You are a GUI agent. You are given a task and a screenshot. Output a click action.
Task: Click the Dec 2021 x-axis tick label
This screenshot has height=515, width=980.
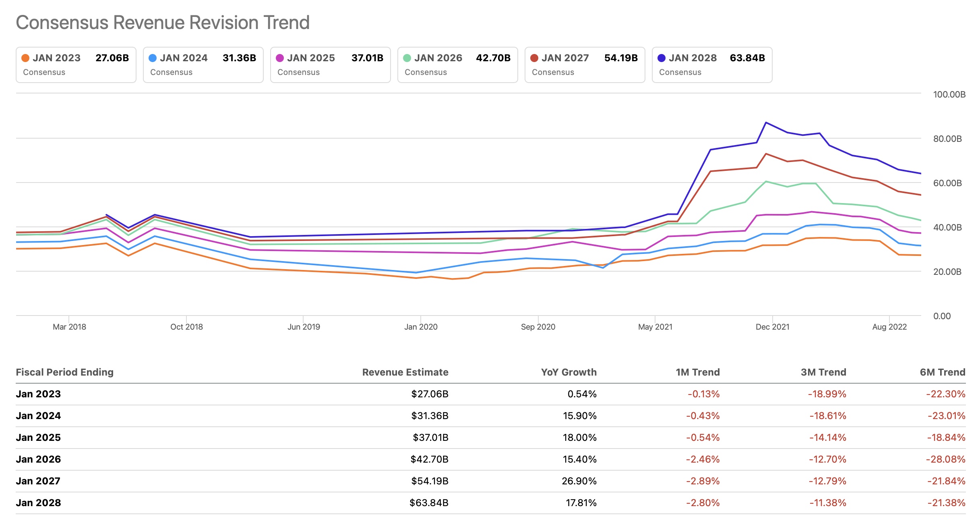772,327
